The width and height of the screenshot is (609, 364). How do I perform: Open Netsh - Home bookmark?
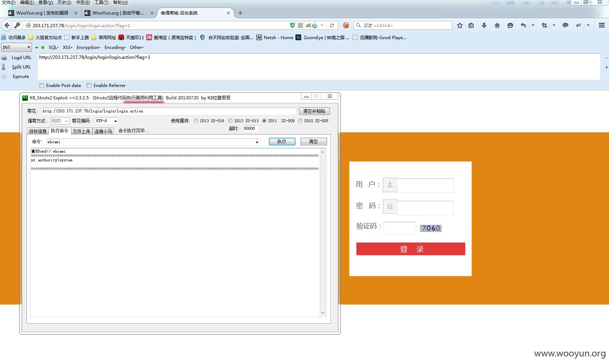(275, 37)
